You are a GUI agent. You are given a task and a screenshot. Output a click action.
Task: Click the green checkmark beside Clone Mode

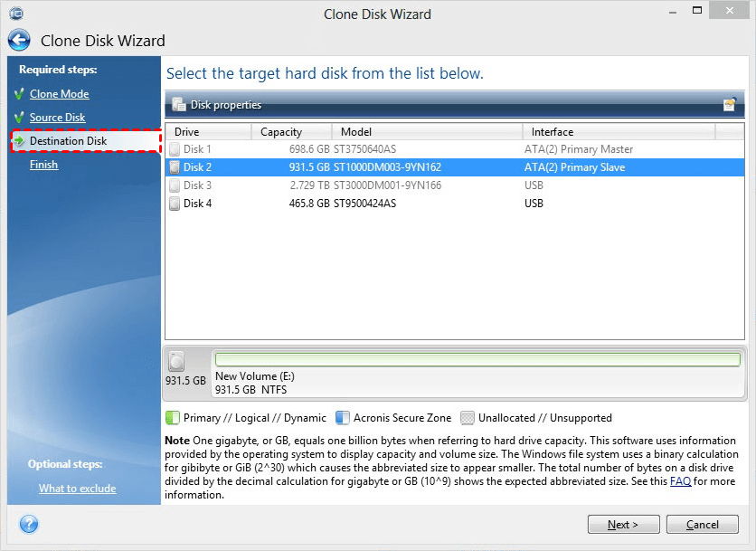(x=19, y=93)
